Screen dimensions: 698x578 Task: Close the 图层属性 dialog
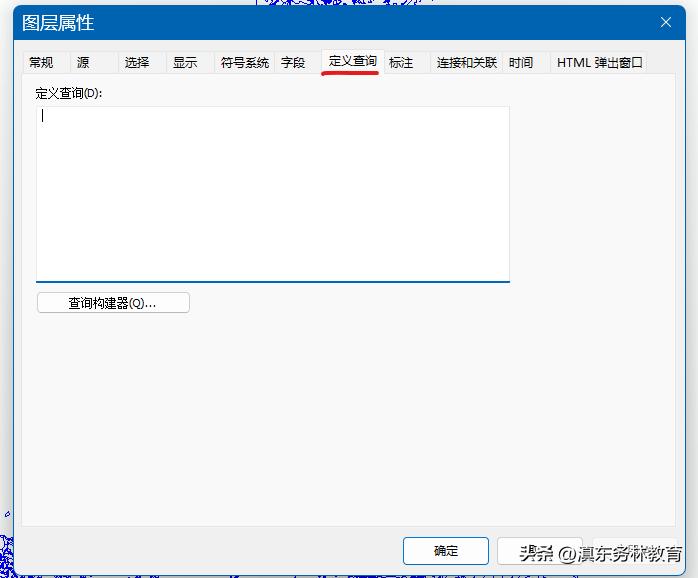(666, 22)
